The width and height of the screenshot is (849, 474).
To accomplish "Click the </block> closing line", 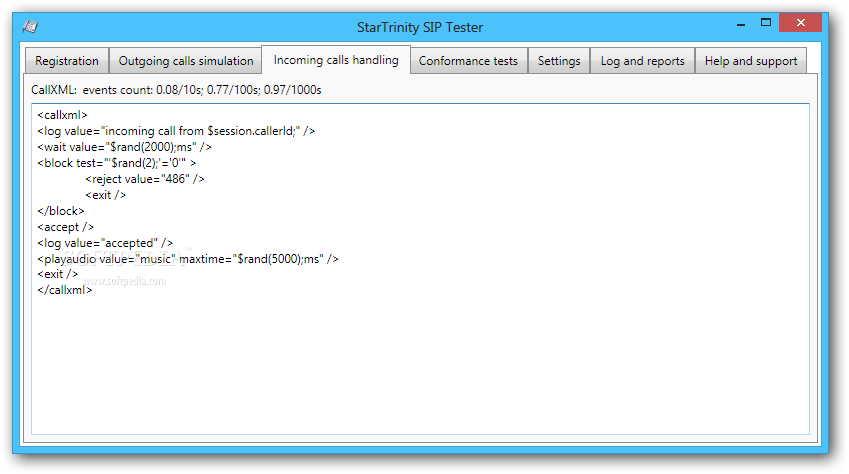I will [x=61, y=211].
